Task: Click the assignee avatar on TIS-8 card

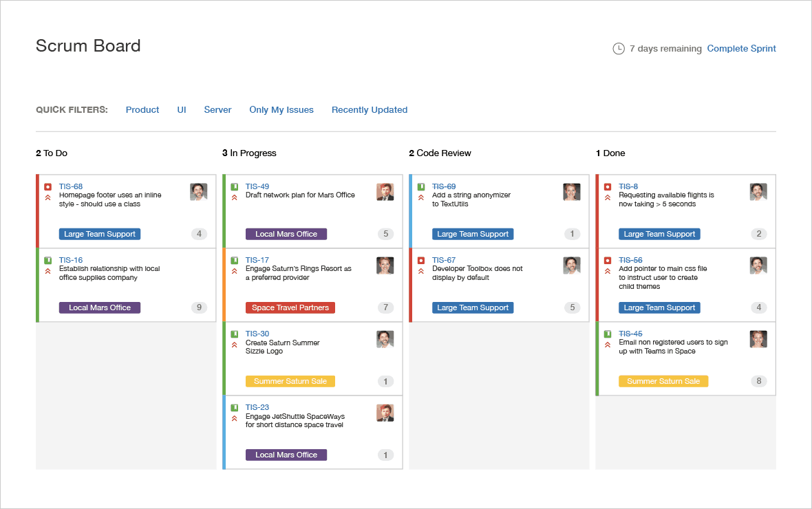Action: 758,192
